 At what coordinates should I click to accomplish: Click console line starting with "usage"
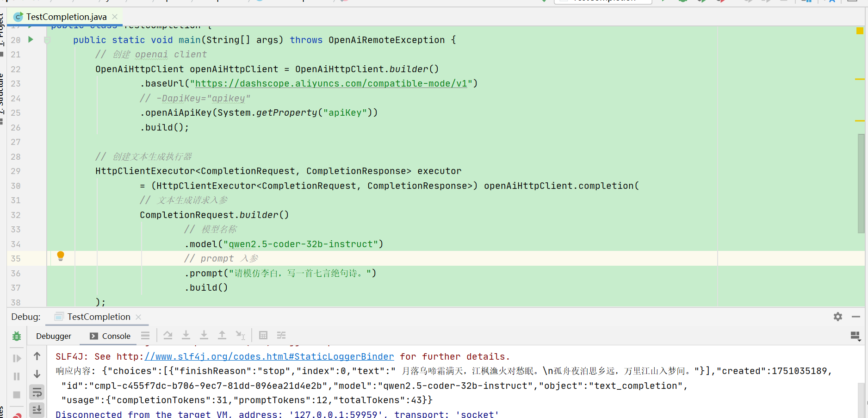click(247, 400)
